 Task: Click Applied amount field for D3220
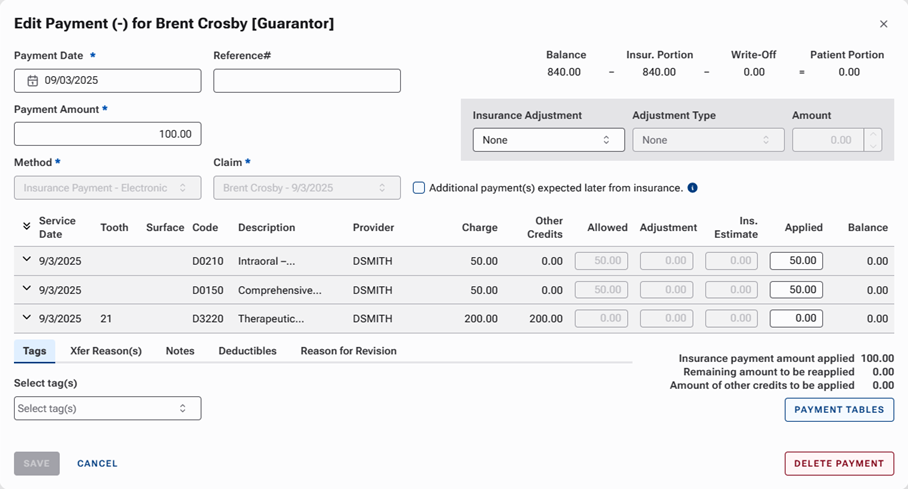(796, 319)
